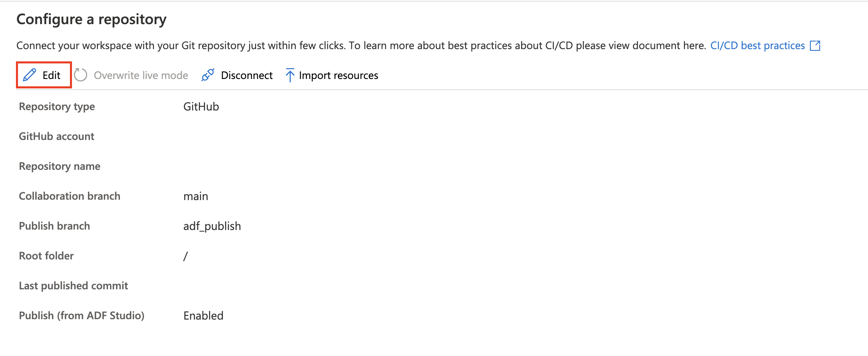This screenshot has width=868, height=356.
Task: Click the adf_publish branch value
Action: click(212, 225)
